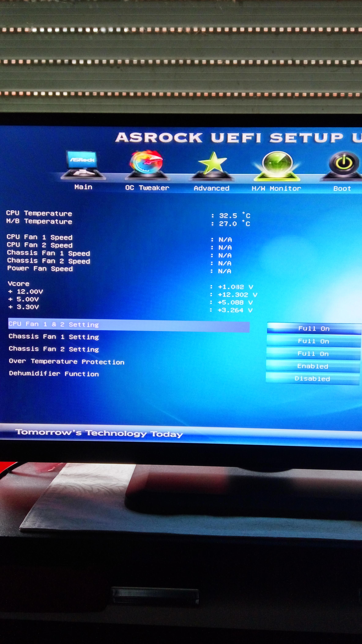Select the Chassis Fan 1 Setting label

click(54, 337)
